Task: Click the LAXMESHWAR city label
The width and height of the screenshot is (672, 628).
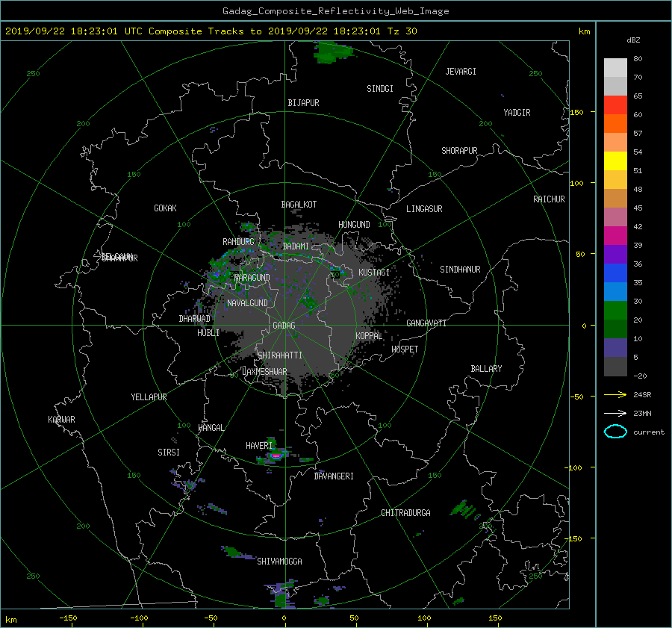Action: coord(264,372)
